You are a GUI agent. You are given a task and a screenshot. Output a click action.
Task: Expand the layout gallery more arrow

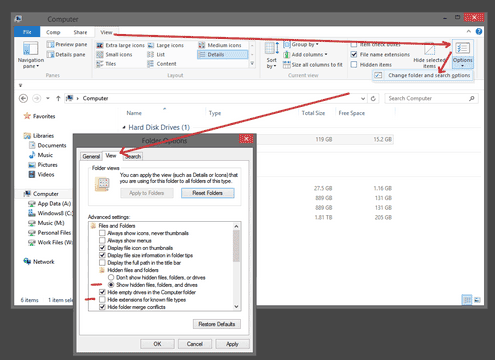pos(252,64)
